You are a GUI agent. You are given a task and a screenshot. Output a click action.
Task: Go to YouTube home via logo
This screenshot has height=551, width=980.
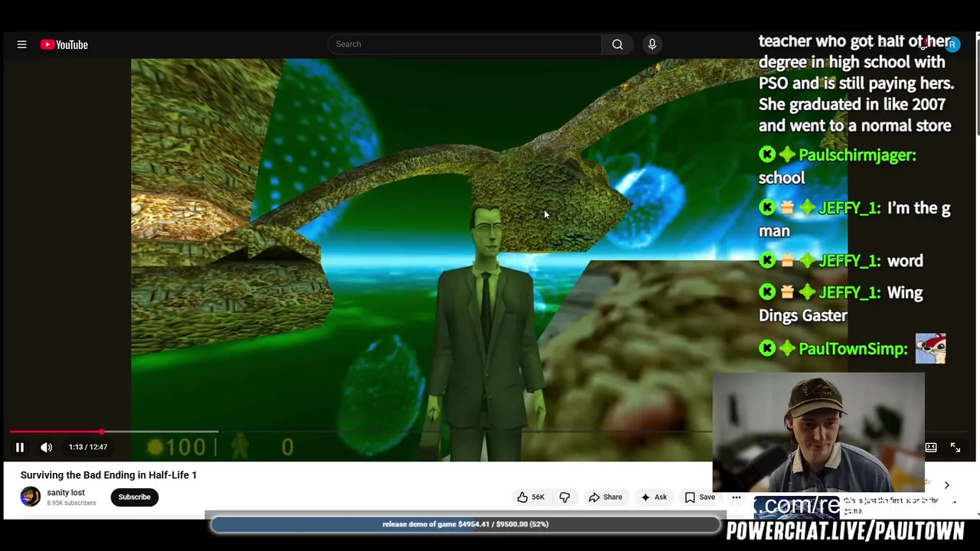pos(64,44)
